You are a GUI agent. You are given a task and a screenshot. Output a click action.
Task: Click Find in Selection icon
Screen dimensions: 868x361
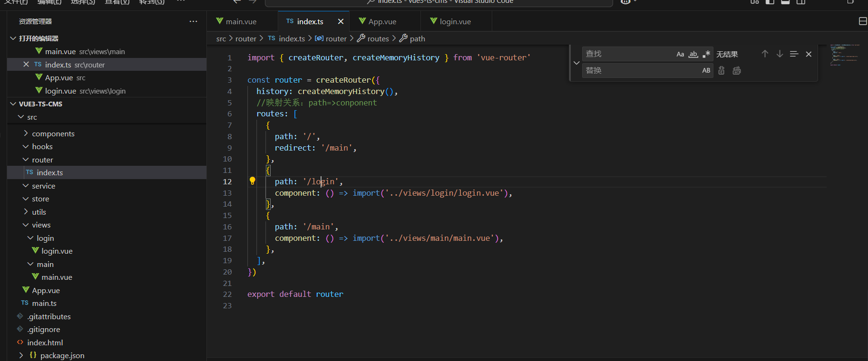[x=794, y=54]
